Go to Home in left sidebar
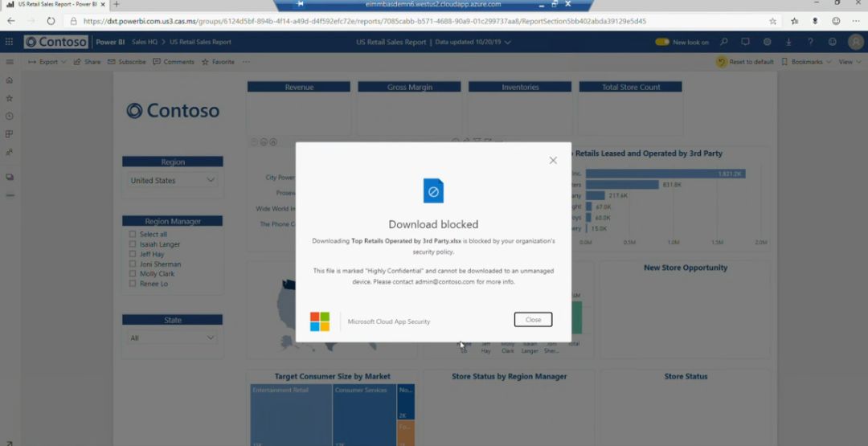 [x=10, y=80]
